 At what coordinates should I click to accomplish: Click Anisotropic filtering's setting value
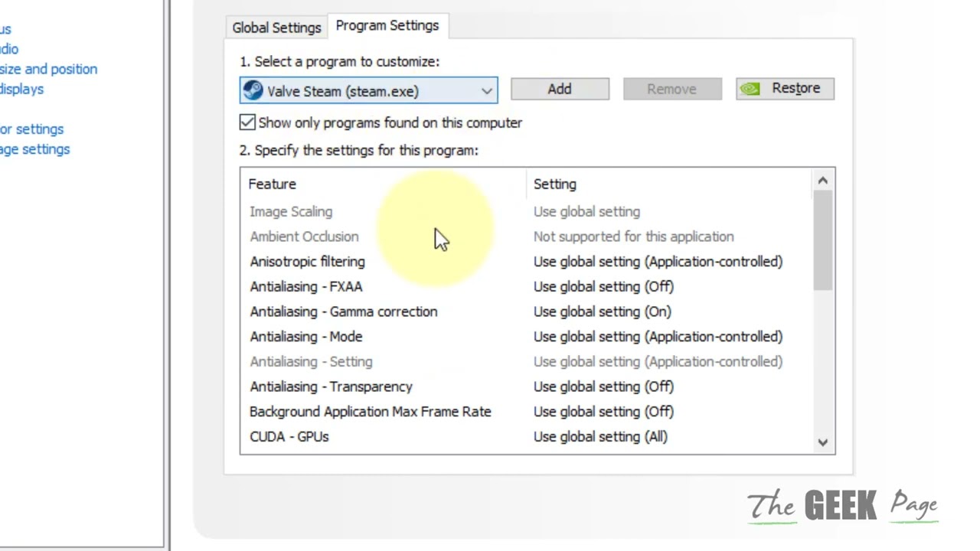click(658, 262)
